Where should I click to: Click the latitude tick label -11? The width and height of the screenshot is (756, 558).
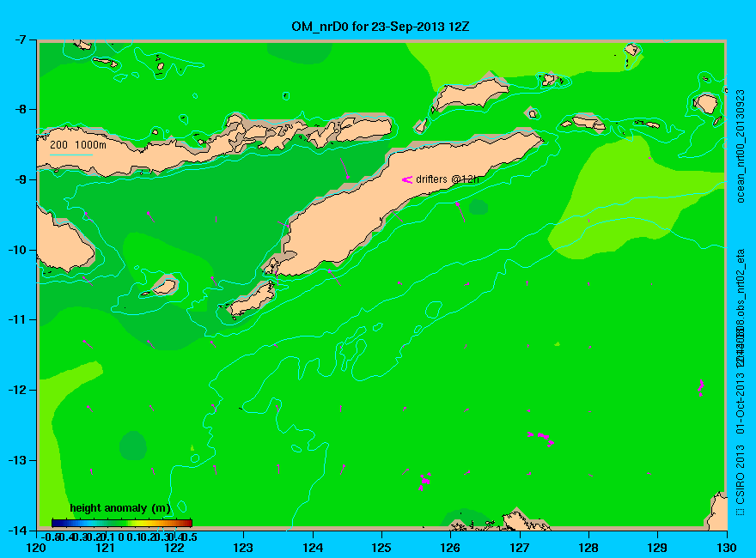coord(17,319)
